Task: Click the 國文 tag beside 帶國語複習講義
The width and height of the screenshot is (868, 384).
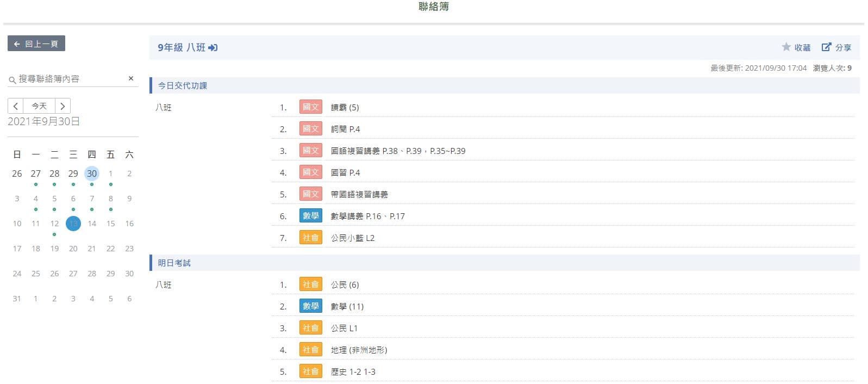Action: pyautogui.click(x=311, y=194)
